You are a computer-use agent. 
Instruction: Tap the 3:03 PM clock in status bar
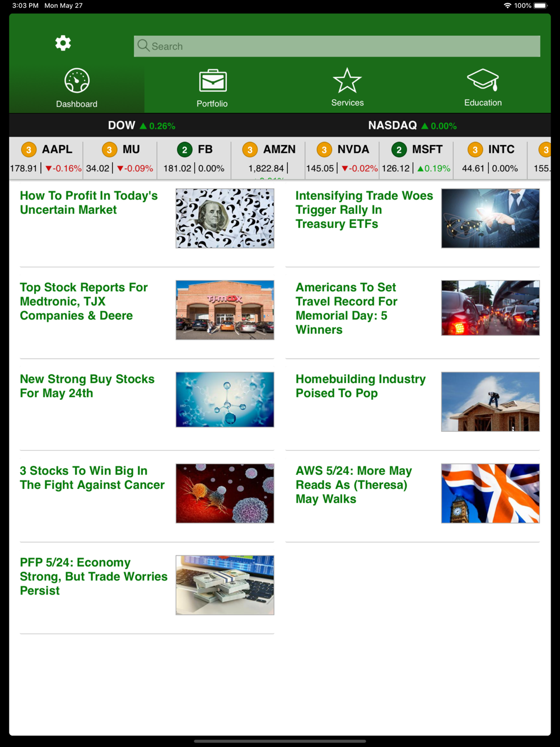coord(26,6)
